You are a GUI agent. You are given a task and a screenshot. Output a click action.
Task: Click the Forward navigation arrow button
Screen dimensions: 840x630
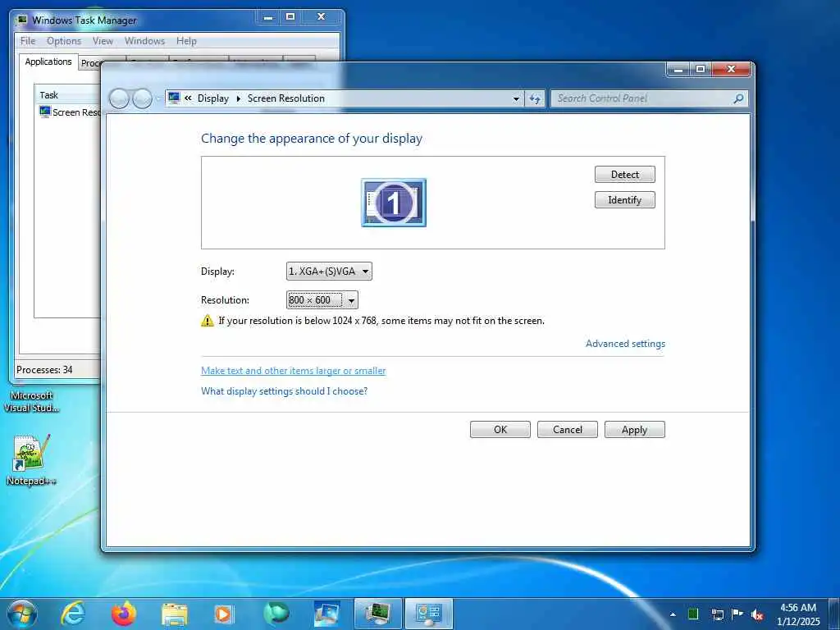click(x=142, y=98)
